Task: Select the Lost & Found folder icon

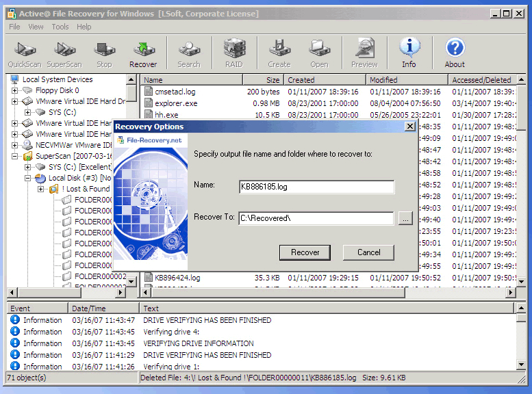Action: (x=53, y=189)
